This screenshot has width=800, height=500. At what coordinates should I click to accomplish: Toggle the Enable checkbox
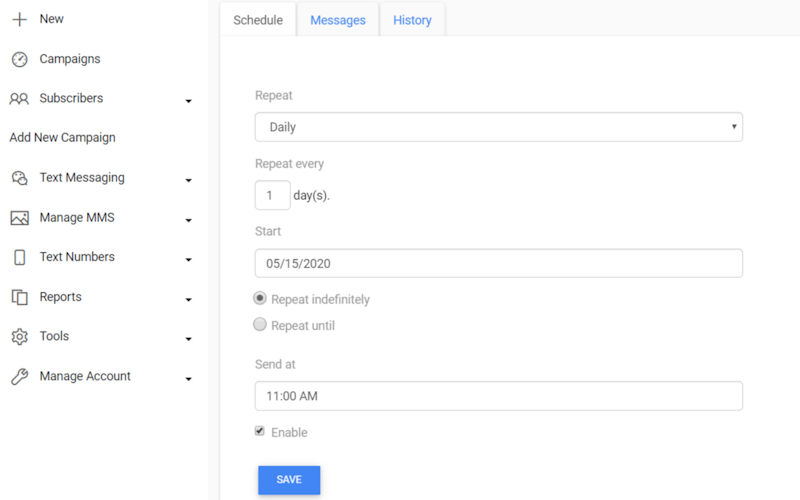[260, 431]
